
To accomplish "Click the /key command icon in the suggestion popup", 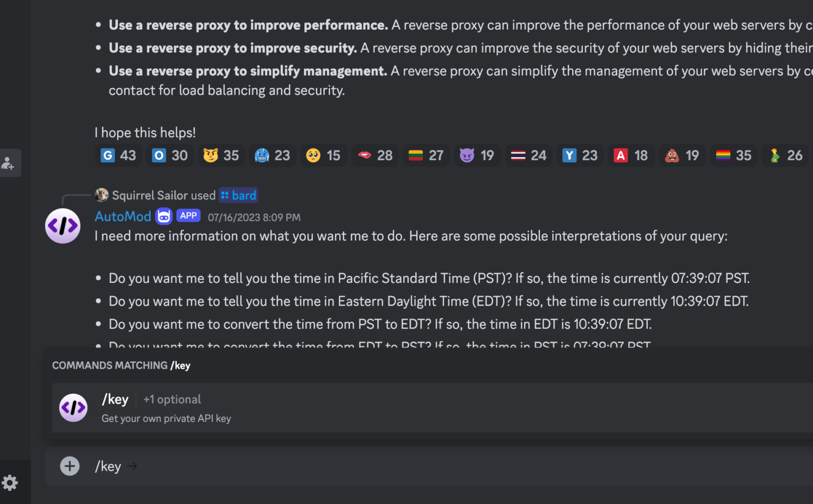I will [x=73, y=408].
